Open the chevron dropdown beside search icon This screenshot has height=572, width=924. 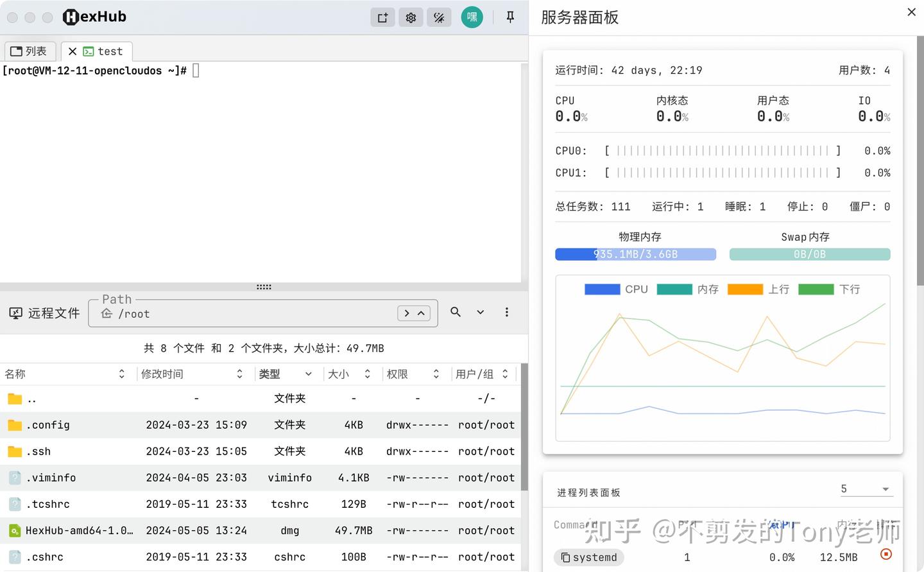(480, 312)
